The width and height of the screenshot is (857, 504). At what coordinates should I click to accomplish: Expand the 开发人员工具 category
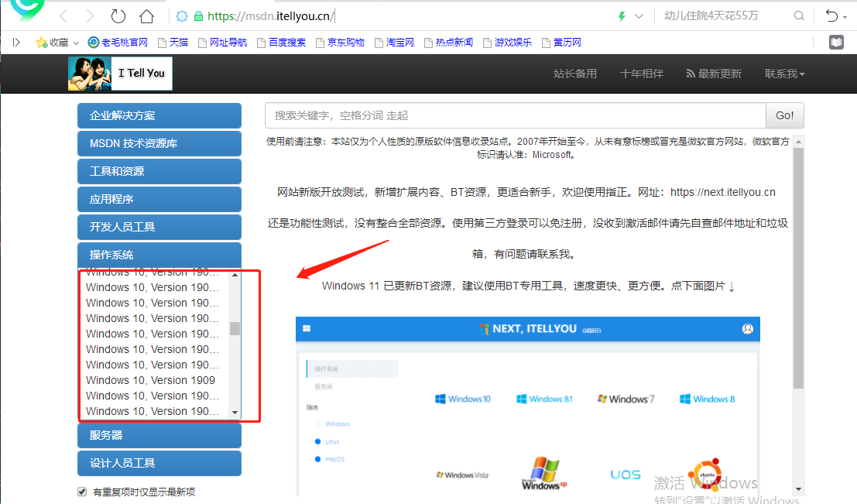click(x=159, y=227)
